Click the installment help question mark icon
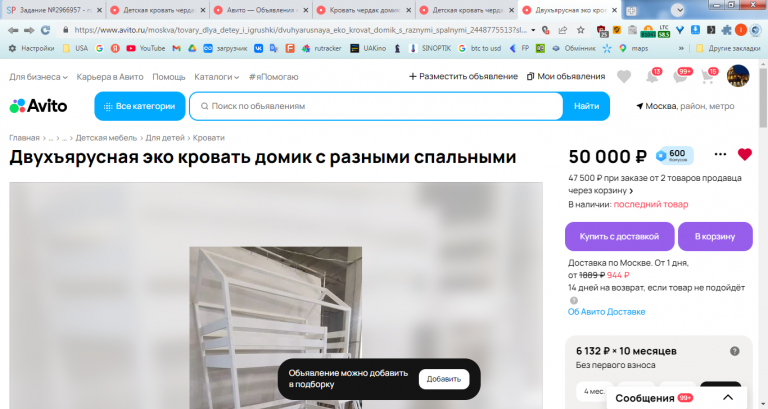The height and width of the screenshot is (409, 768). tap(734, 351)
